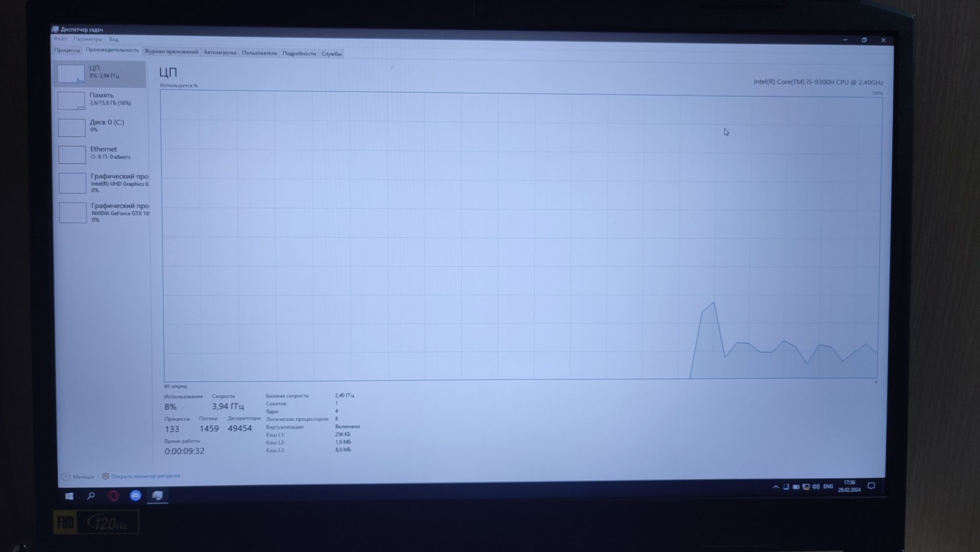
Task: Select the ЦП mini graph thumbnail
Action: pyautogui.click(x=71, y=74)
